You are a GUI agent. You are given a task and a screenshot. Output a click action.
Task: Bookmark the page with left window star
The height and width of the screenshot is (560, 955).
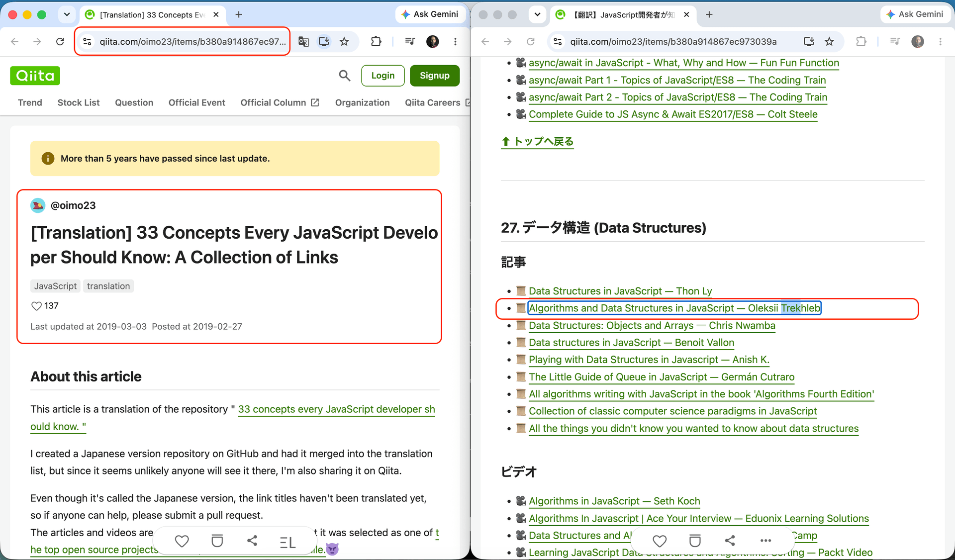coord(344,42)
